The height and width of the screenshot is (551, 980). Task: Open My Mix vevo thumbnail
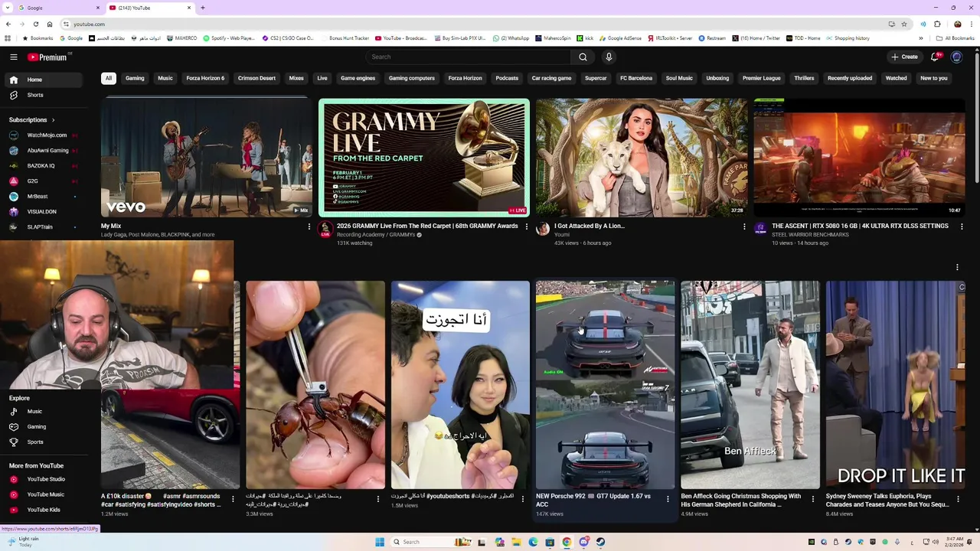click(206, 157)
